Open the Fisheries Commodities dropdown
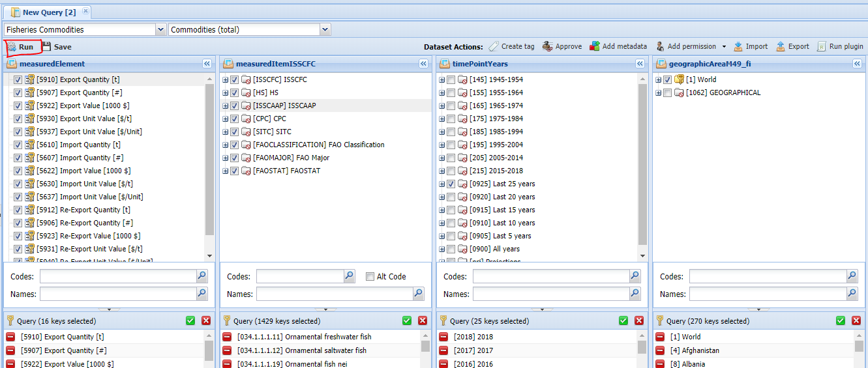Screen dimensions: 868x368 [160, 29]
